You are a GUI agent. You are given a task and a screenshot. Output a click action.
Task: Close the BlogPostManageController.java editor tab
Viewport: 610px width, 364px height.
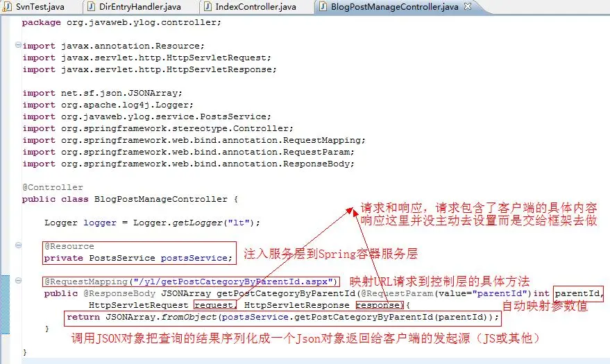click(x=468, y=6)
